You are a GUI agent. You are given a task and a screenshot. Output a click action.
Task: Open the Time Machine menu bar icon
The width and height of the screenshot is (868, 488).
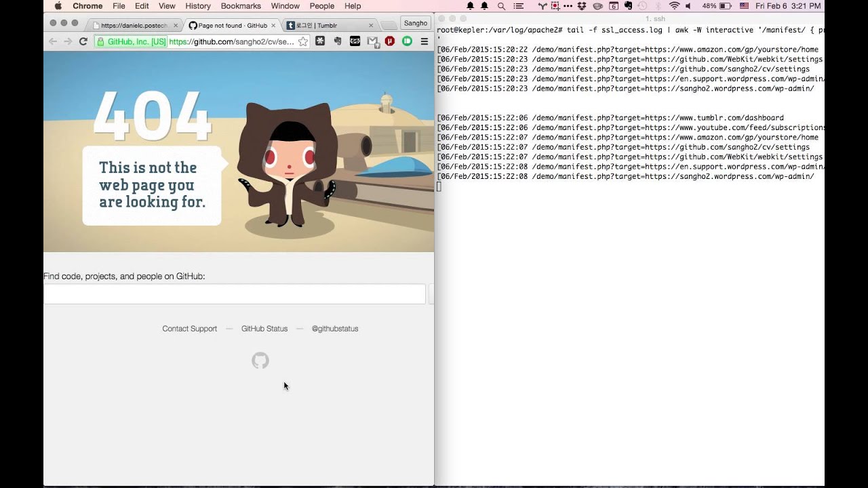click(x=642, y=6)
